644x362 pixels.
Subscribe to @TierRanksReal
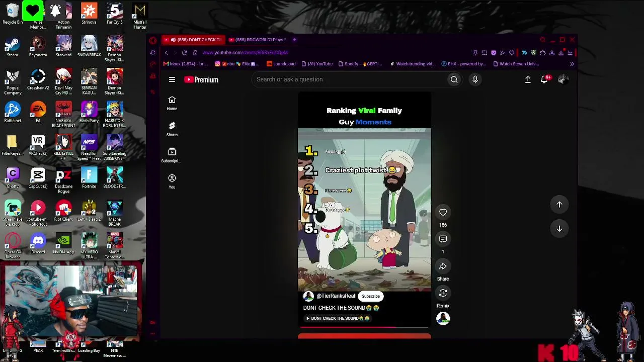(x=371, y=296)
